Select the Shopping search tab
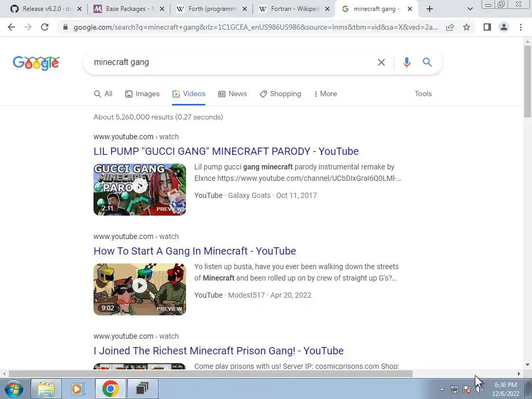 pos(280,94)
